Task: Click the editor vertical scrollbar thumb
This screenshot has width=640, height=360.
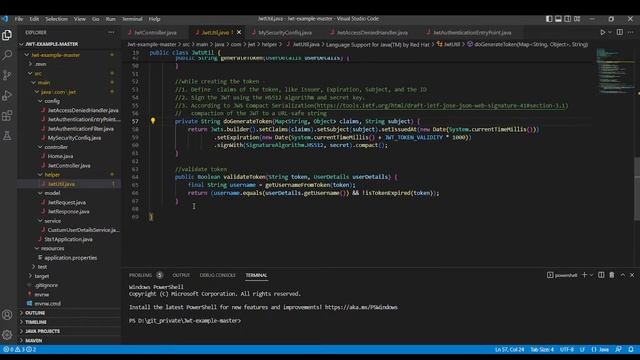Action: point(637,189)
